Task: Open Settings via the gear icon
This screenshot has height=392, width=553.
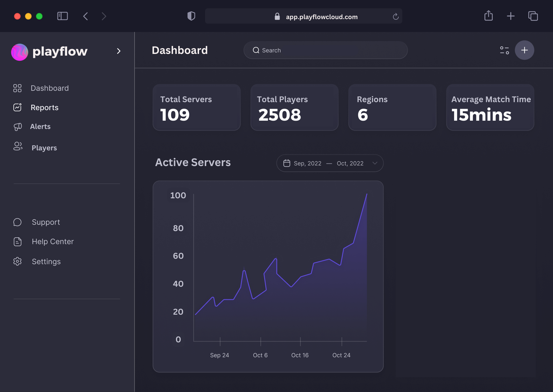Action: [x=17, y=261]
